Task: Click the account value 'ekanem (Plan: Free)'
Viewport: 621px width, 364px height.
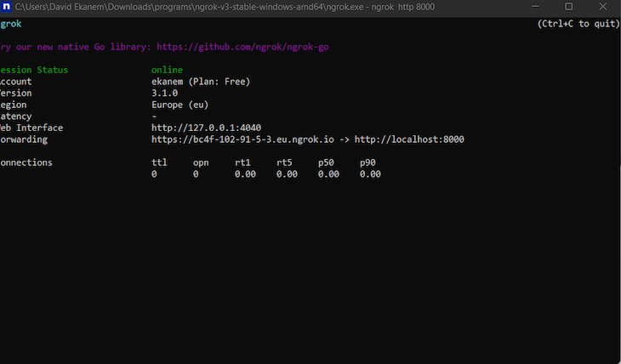Action: (x=201, y=82)
